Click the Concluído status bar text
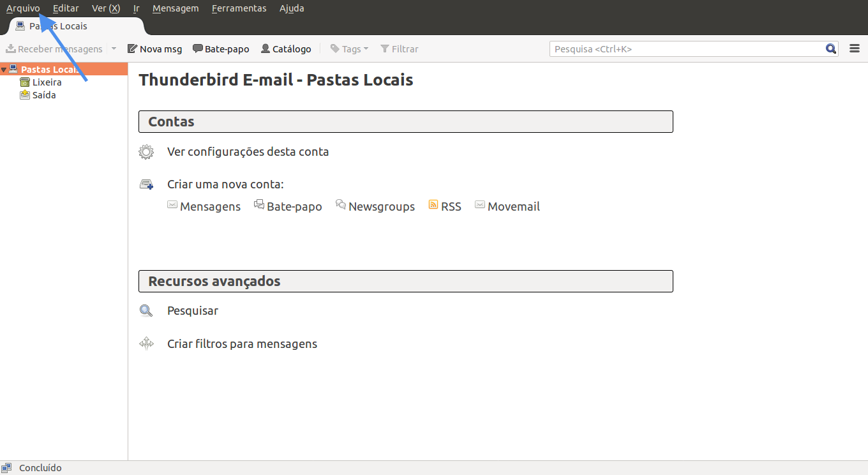868x475 pixels. (40, 468)
